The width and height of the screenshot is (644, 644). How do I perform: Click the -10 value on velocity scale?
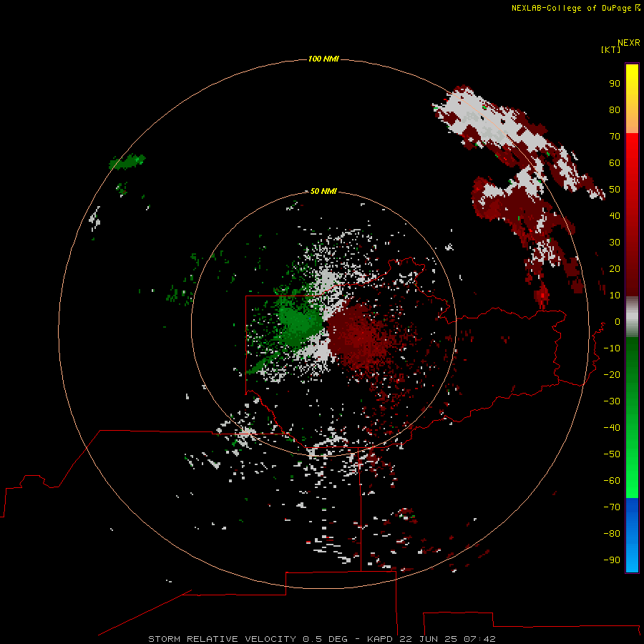coord(612,348)
